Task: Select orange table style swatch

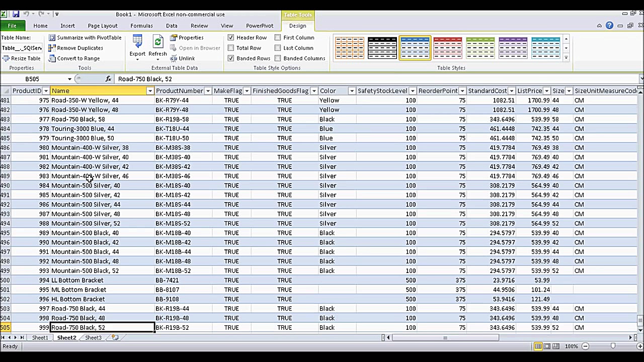Action: coord(349,48)
